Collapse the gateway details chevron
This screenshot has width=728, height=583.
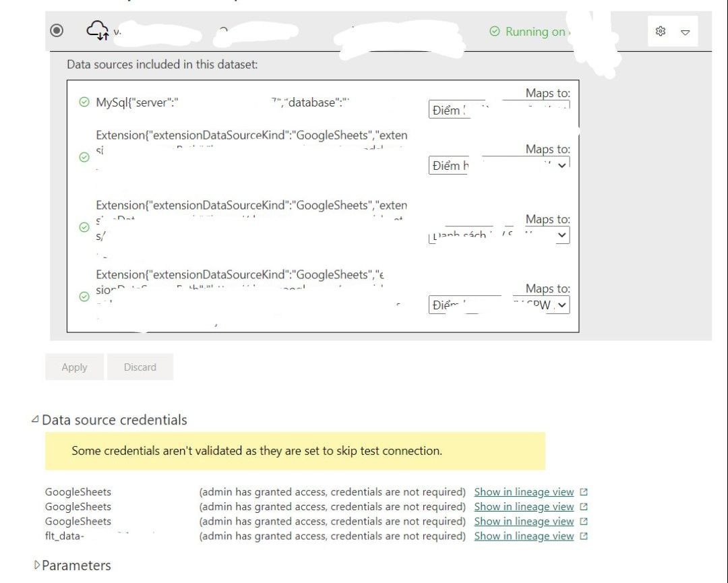pos(686,32)
